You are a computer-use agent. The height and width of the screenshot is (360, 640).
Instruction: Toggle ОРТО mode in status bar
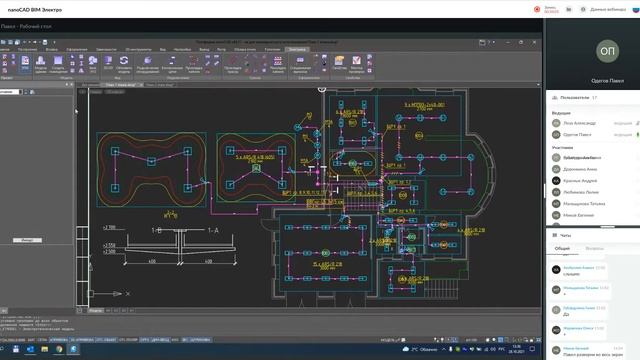pos(144,340)
